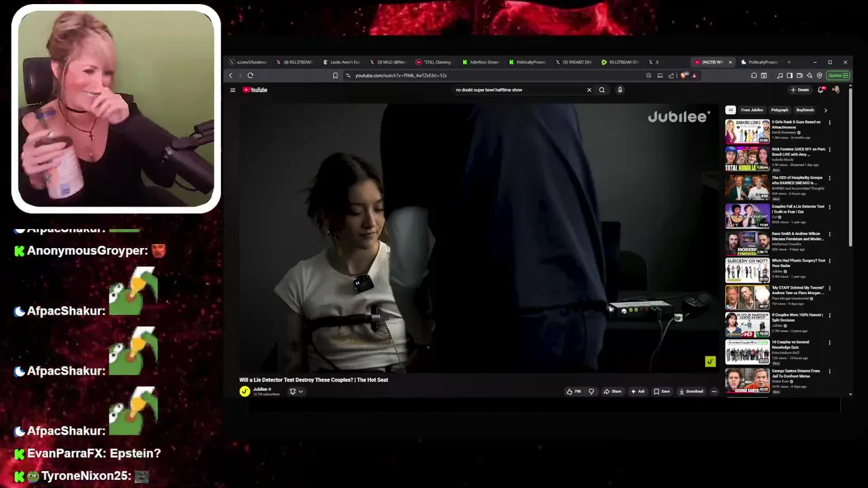Screen dimensions: 868x488
Task: Open Dave Smith & Andrew Wilson video title
Action: coord(797,236)
